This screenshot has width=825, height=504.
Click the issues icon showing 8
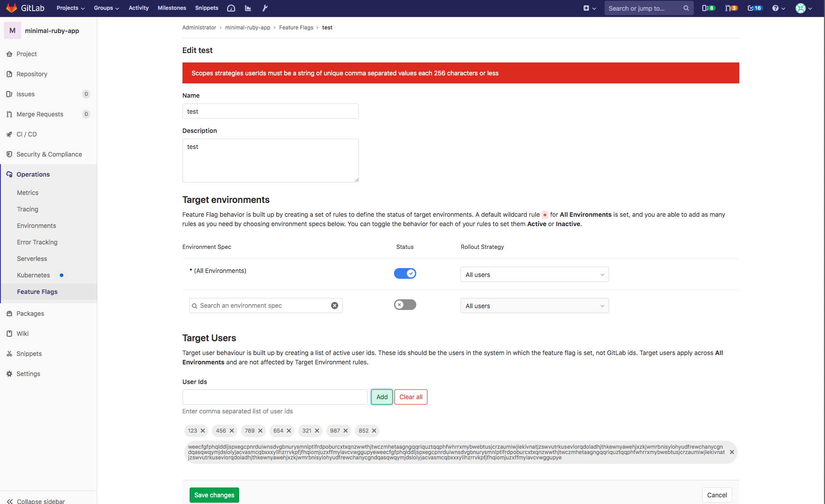pyautogui.click(x=708, y=8)
